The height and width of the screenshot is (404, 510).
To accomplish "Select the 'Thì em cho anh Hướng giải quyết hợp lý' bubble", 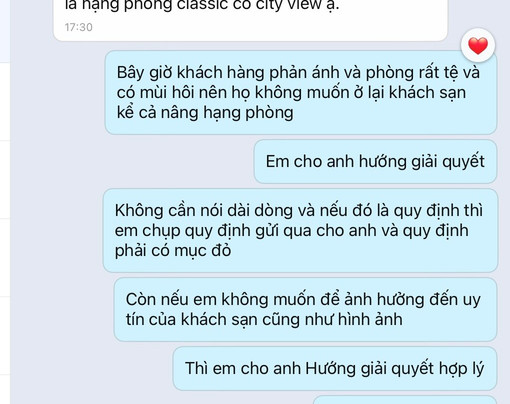I will (x=335, y=369).
